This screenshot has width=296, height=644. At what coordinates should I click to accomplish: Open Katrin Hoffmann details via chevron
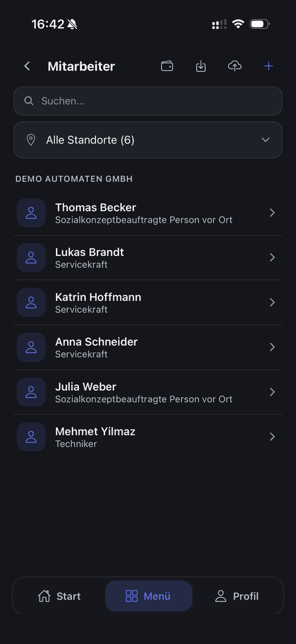pyautogui.click(x=272, y=302)
